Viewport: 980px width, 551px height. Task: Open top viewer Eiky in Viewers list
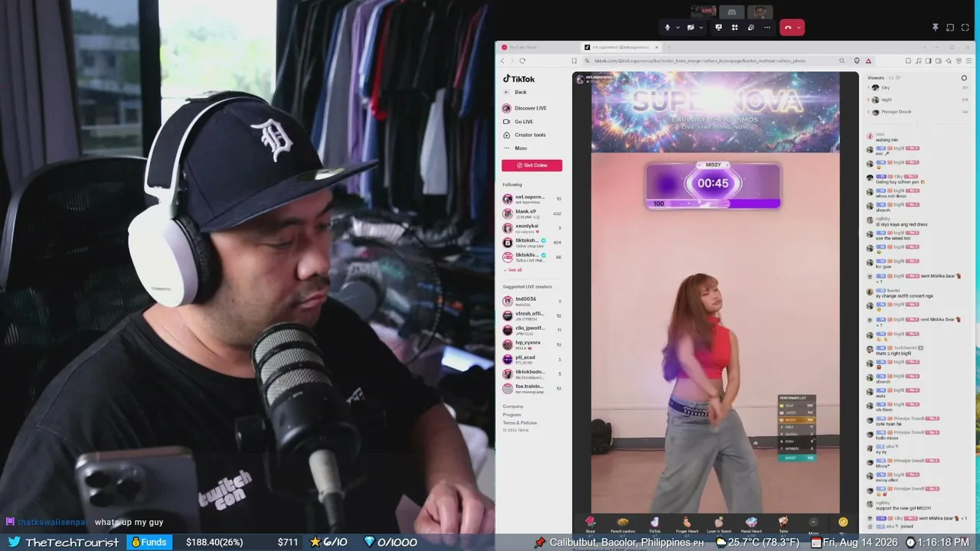pos(919,88)
